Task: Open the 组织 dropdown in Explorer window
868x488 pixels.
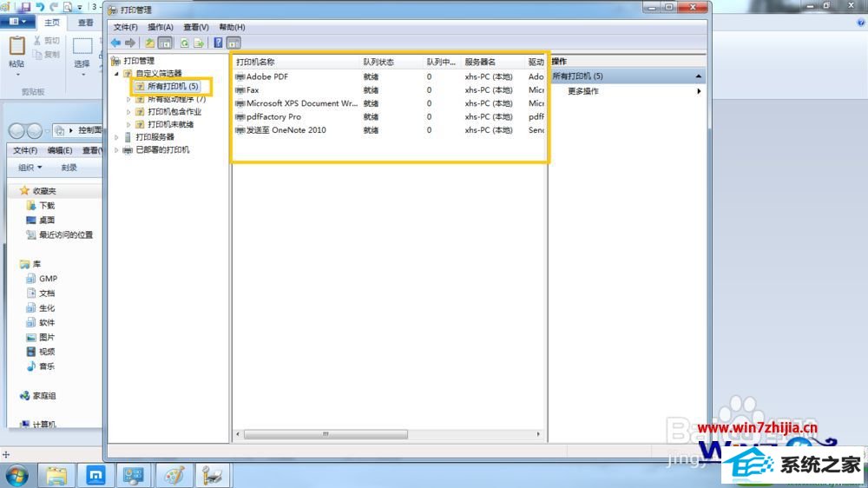Action: coord(30,168)
